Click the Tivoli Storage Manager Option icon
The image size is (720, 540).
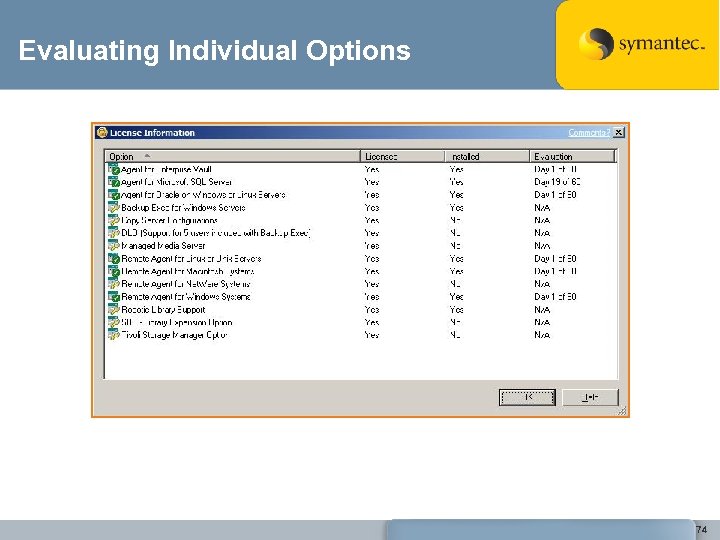[114, 335]
